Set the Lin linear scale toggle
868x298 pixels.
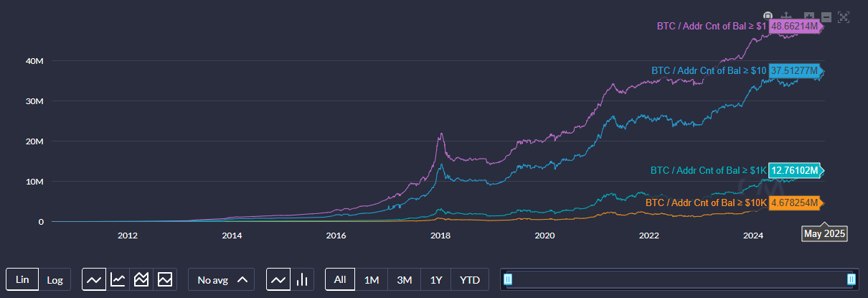pyautogui.click(x=22, y=279)
